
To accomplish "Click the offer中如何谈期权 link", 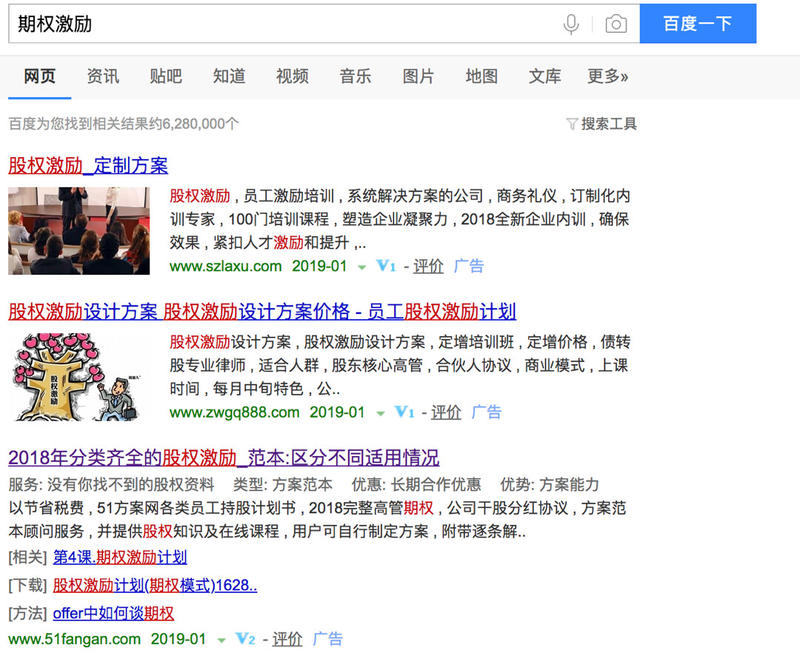I will (113, 612).
